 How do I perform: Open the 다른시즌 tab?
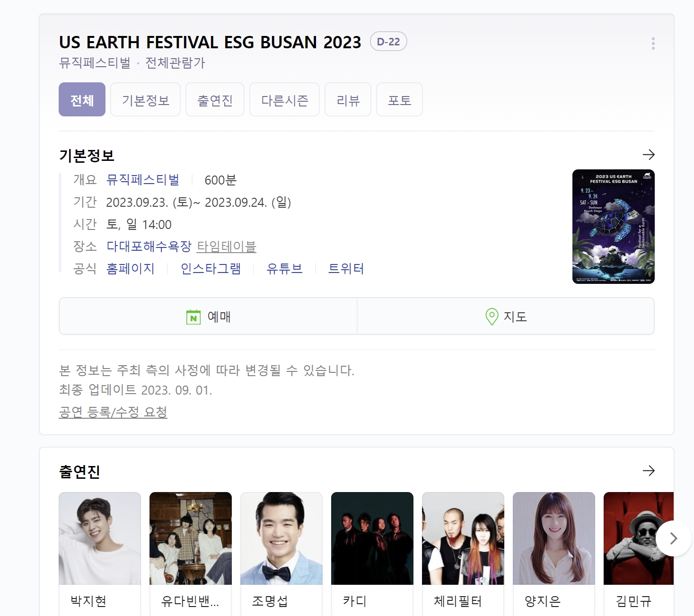[x=284, y=99]
